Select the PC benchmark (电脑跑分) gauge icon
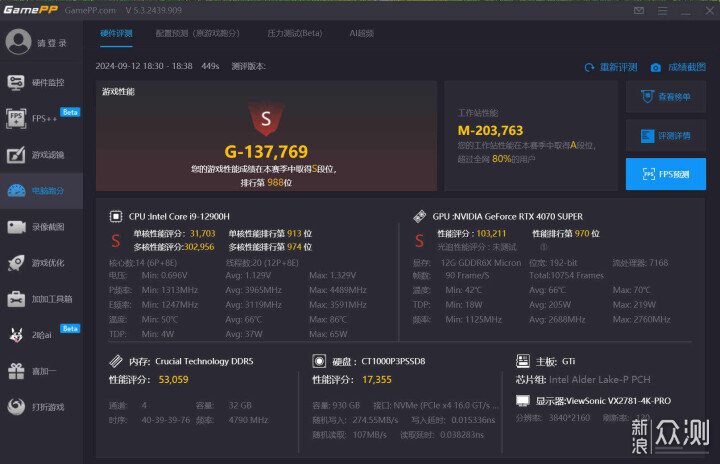720x464 pixels. [17, 191]
